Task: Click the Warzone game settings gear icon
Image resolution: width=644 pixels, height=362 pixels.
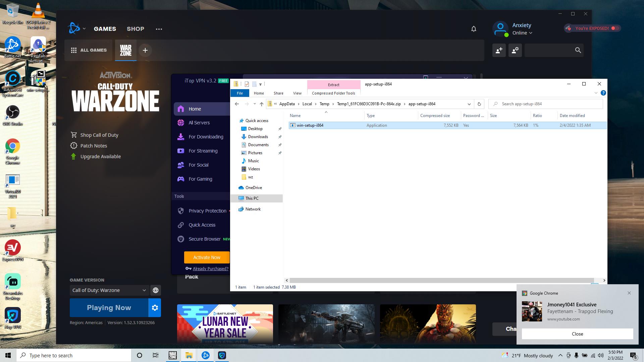Action: point(155,308)
